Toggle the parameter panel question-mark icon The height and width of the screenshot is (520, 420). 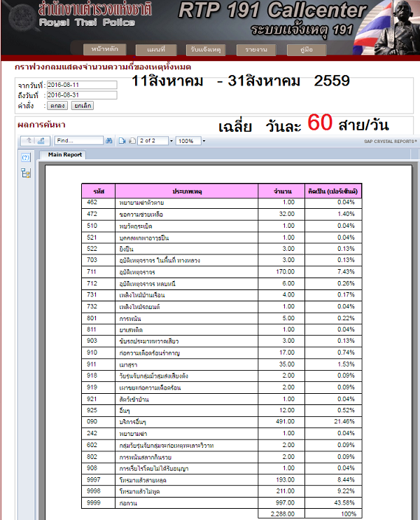point(25,158)
